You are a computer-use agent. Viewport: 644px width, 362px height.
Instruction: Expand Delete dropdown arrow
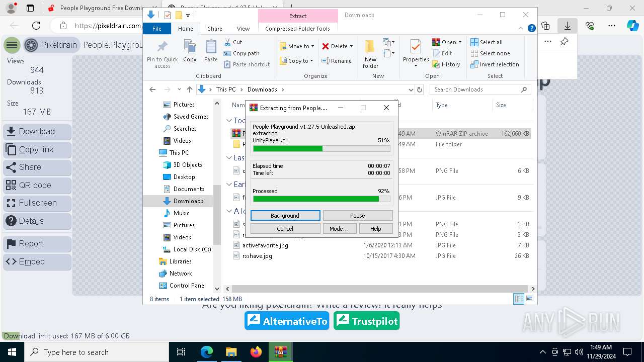[351, 46]
